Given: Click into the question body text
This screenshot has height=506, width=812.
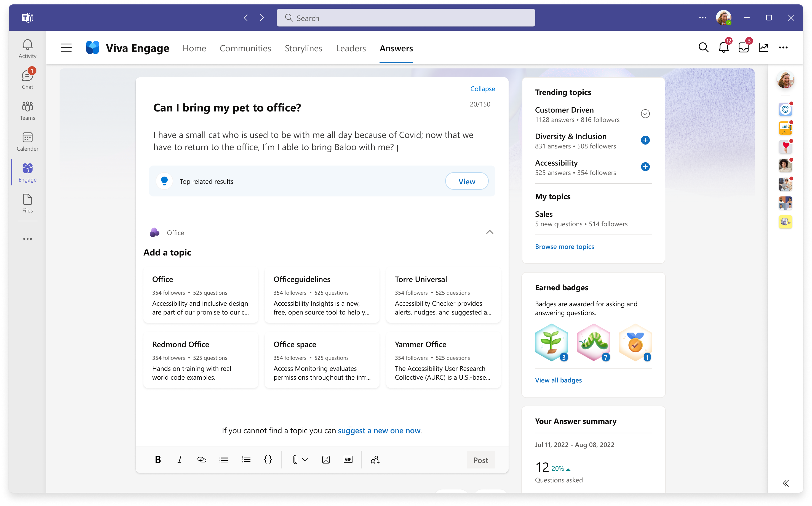Looking at the screenshot, I should point(313,141).
